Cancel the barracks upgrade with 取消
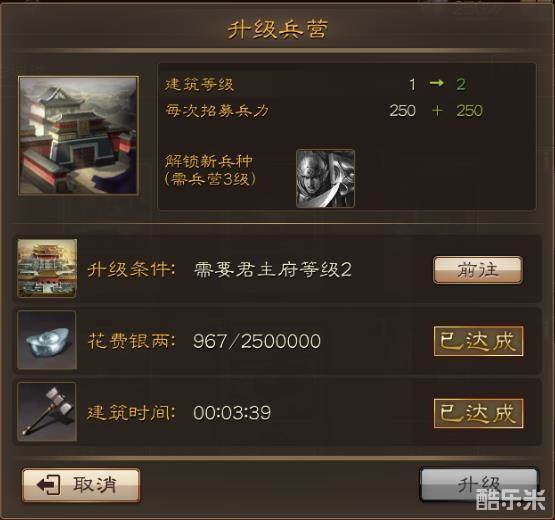 pyautogui.click(x=81, y=485)
